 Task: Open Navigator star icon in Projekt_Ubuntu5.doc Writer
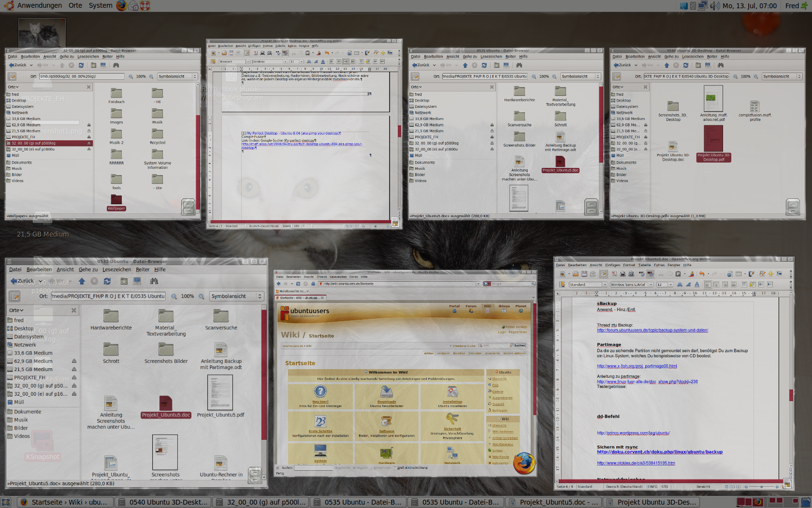[771, 274]
